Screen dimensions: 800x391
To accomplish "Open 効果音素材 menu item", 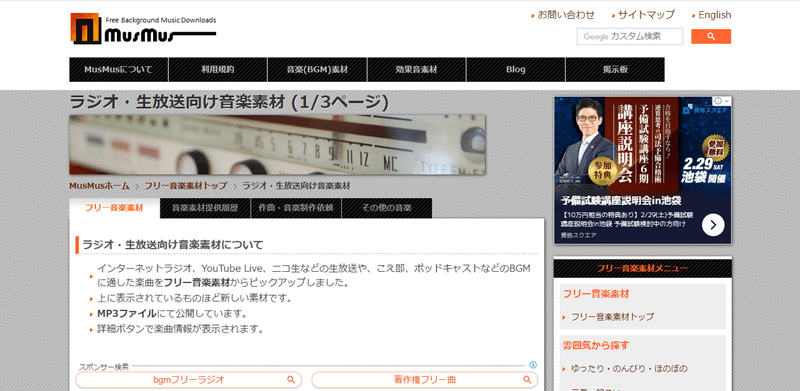I will 416,69.
